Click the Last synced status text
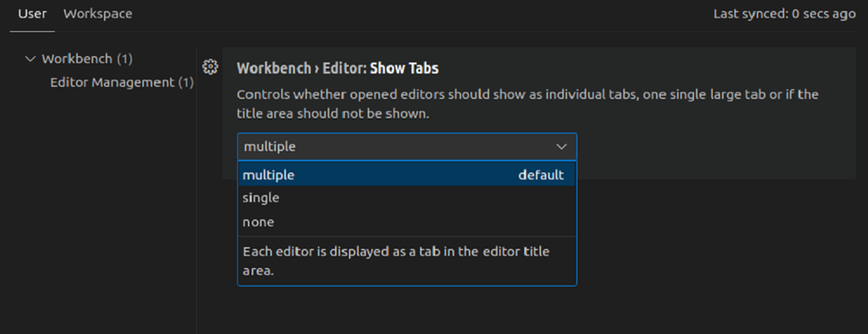Screen dimensions: 868x334 click(784, 14)
